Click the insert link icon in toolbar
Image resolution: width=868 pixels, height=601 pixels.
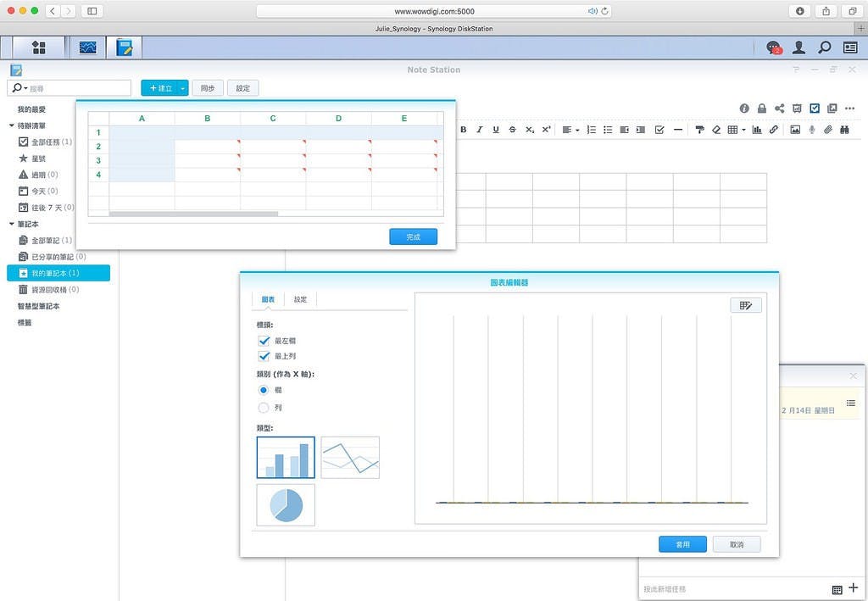tap(773, 130)
